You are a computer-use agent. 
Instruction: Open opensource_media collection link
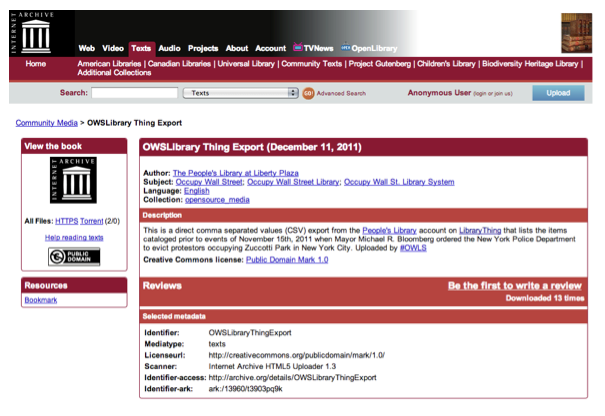point(217,200)
